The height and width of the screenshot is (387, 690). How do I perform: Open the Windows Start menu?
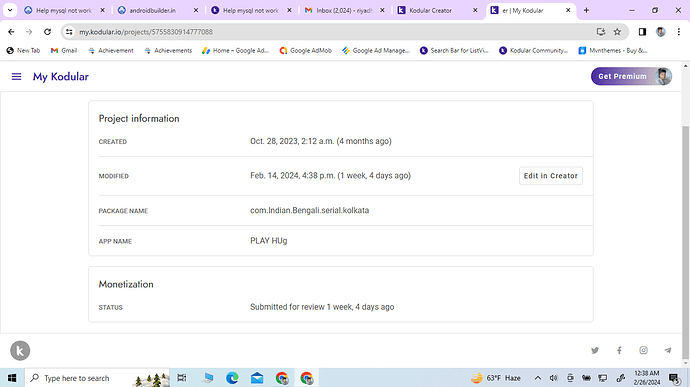12,378
